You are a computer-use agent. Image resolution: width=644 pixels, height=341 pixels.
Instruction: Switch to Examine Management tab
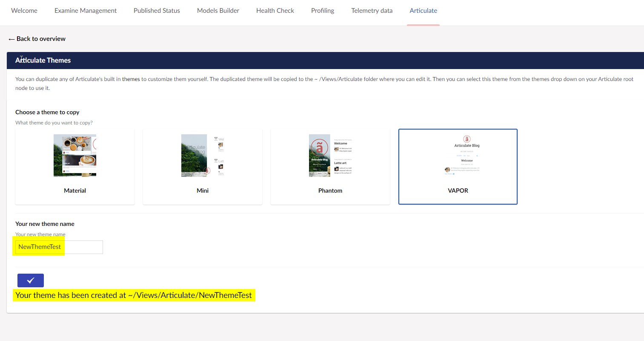pos(86,11)
